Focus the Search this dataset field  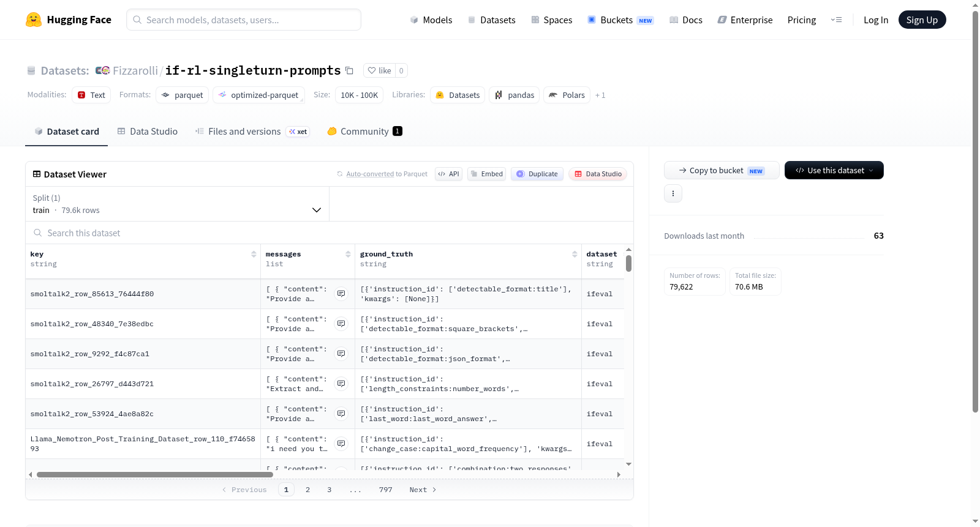(x=330, y=233)
